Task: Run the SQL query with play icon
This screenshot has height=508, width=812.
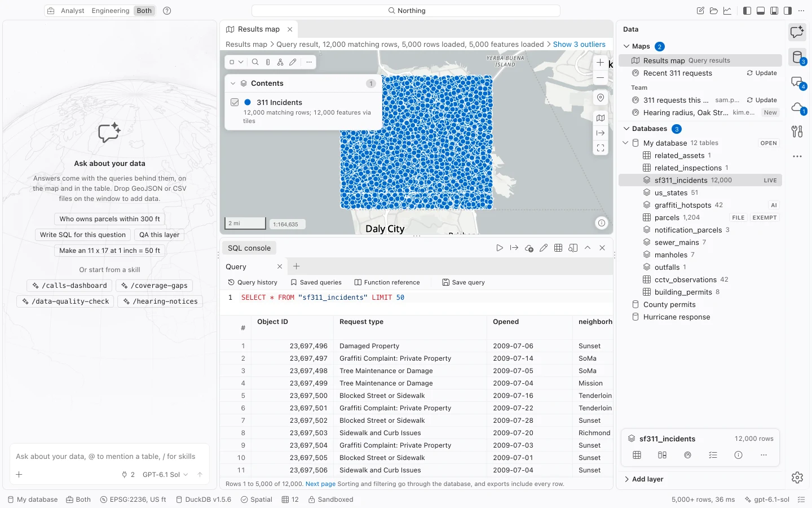Action: click(499, 248)
